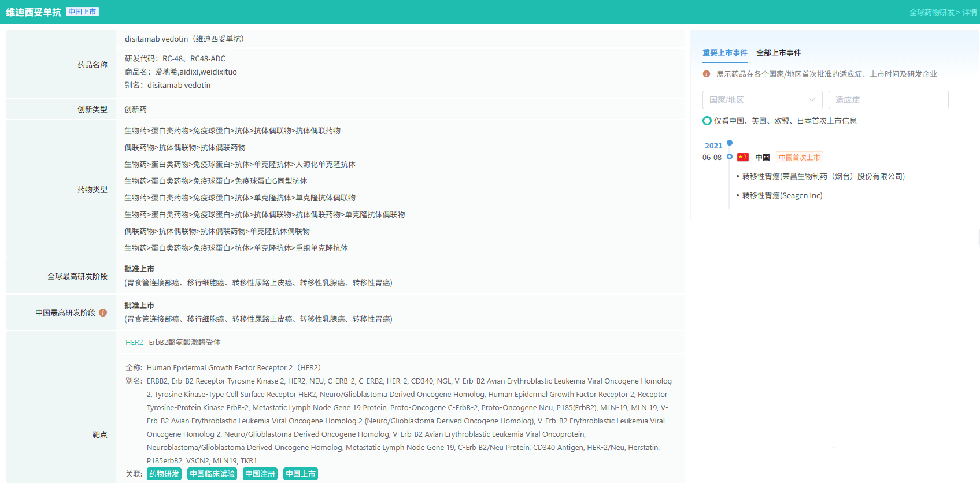
Task: Open the 中国上市 related button at bottom
Action: pyautogui.click(x=301, y=474)
